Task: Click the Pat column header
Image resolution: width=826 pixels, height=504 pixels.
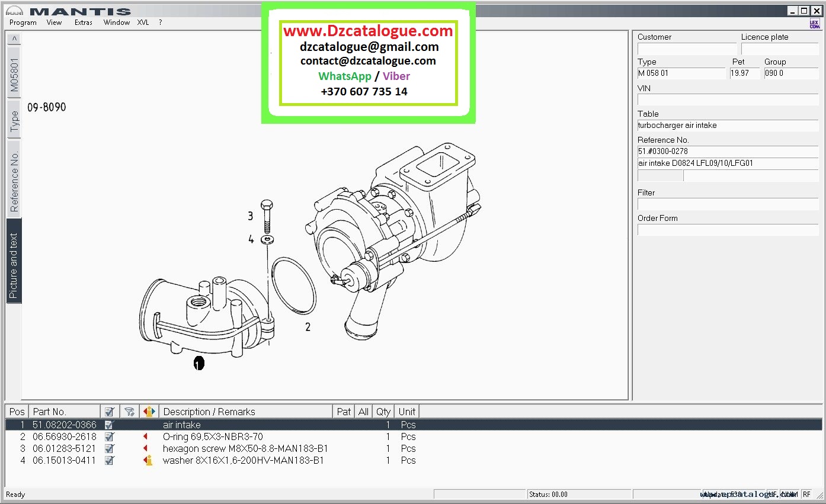Action: pos(344,412)
